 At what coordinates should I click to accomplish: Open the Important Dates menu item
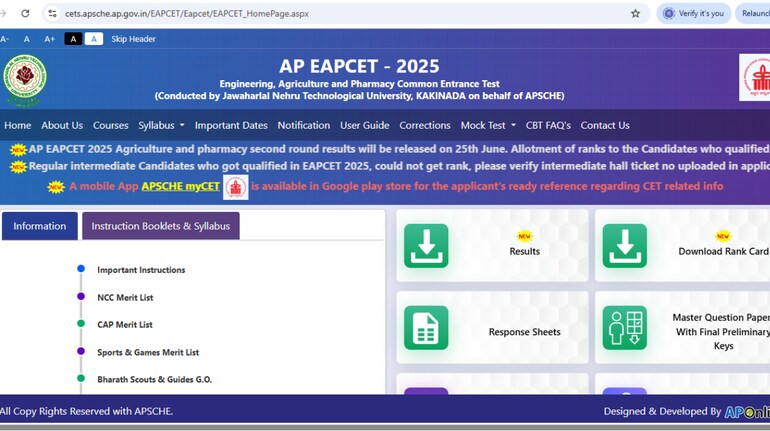coord(231,126)
